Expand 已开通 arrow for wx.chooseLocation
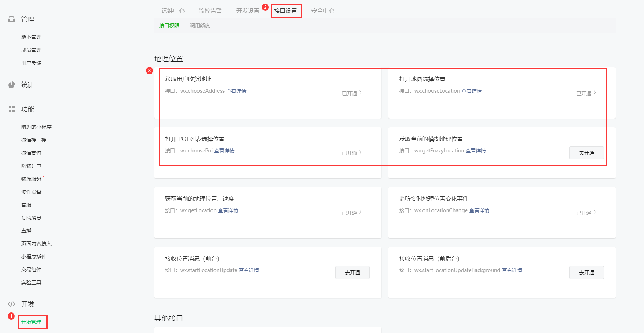The height and width of the screenshot is (333, 644). (x=594, y=93)
